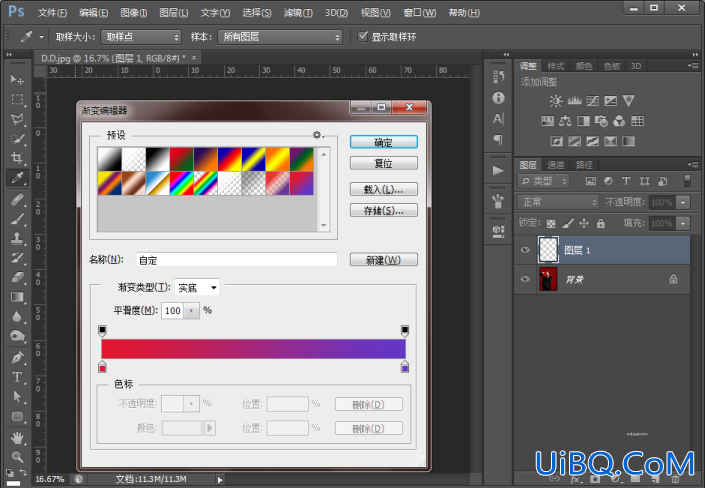Open the Info panel icon
The image size is (705, 488).
click(x=498, y=98)
